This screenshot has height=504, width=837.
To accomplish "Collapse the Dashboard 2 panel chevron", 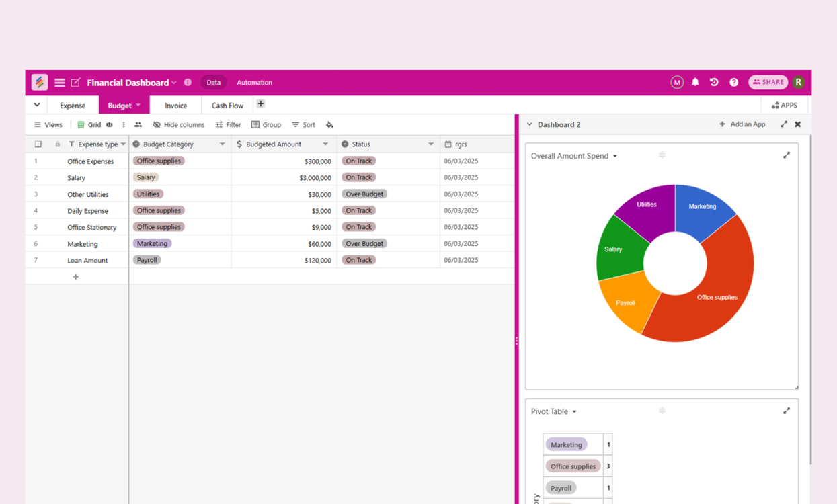I will 530,124.
